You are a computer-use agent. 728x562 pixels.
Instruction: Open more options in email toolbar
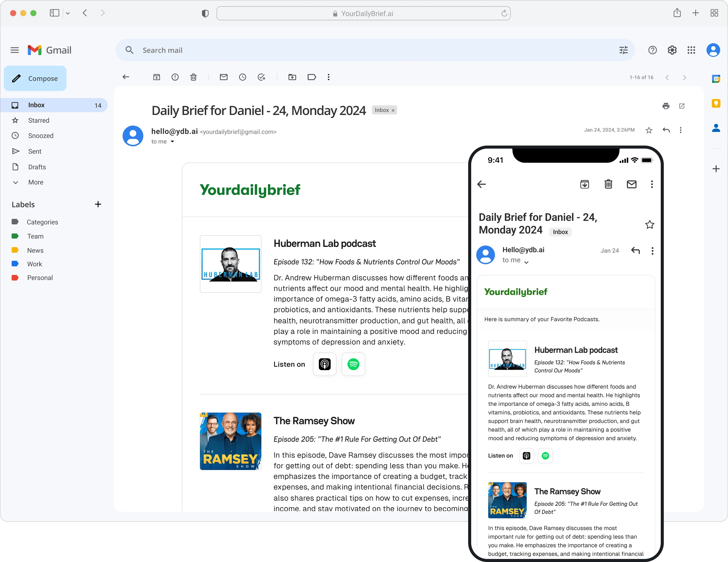[329, 77]
